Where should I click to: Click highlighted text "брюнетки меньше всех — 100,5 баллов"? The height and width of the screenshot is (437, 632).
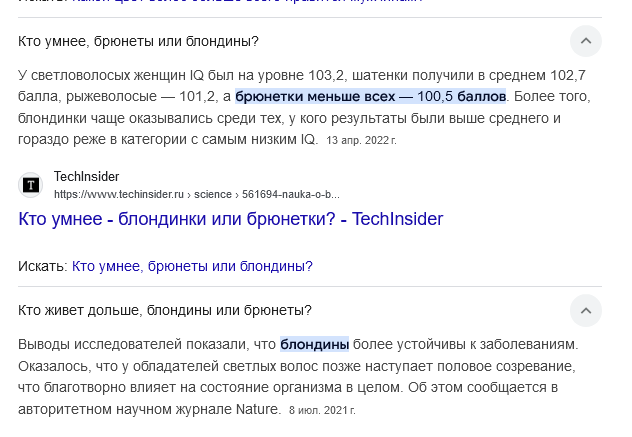[x=370, y=96]
